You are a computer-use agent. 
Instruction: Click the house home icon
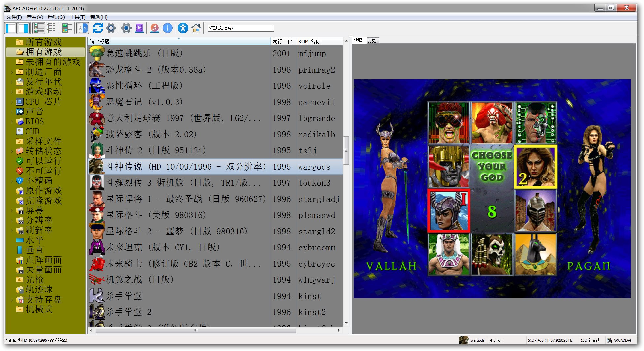coord(196,28)
